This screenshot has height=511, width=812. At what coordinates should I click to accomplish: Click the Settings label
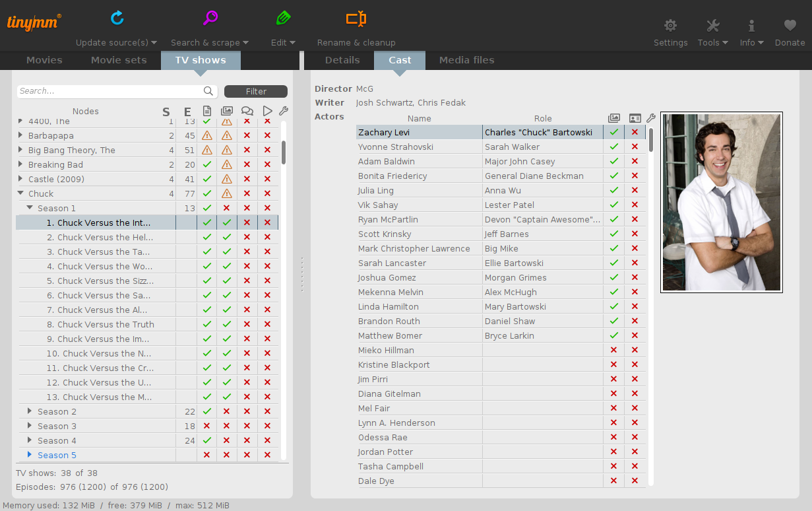[x=671, y=42]
